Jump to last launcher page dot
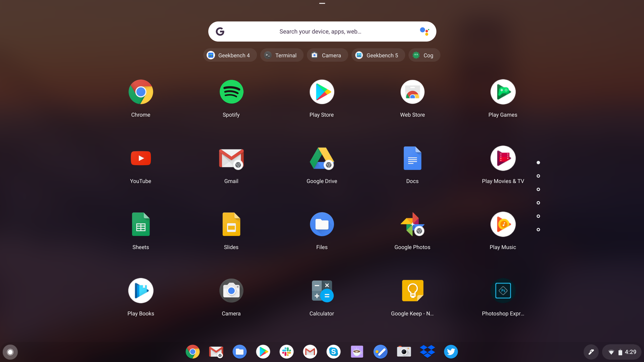This screenshot has height=362, width=644. pos(538,230)
